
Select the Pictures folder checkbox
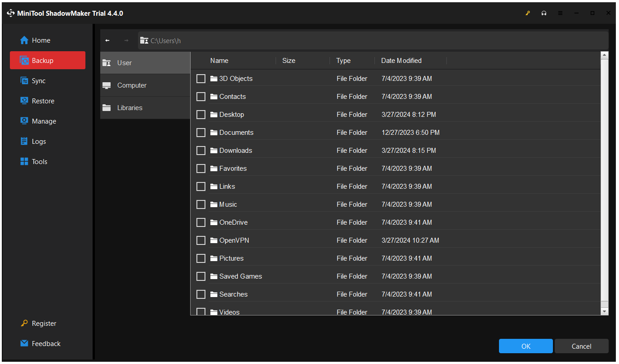201,258
